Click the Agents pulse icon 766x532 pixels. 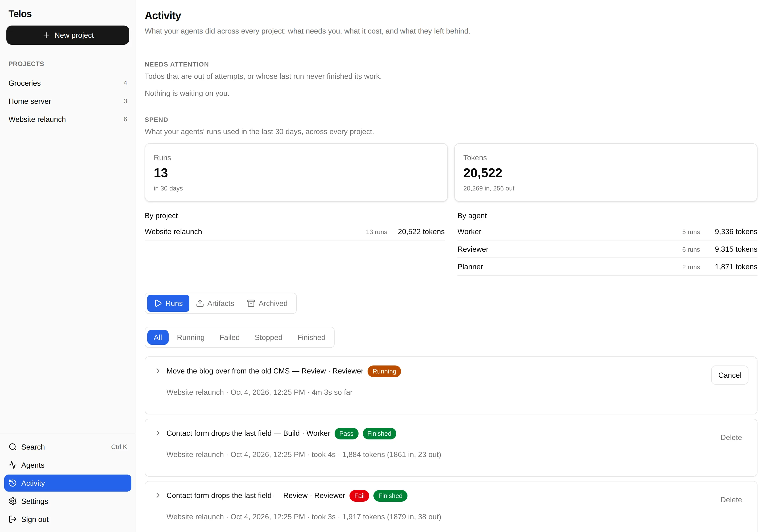pos(13,465)
